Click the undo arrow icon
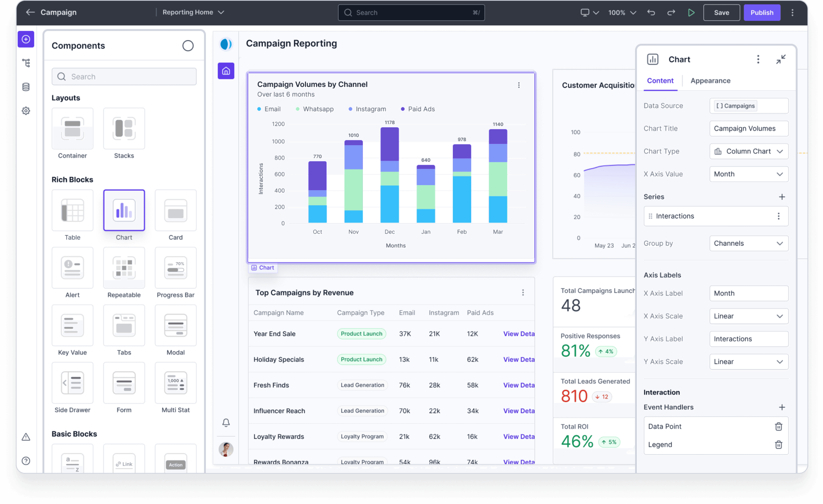Image resolution: width=823 pixels, height=504 pixels. click(651, 13)
